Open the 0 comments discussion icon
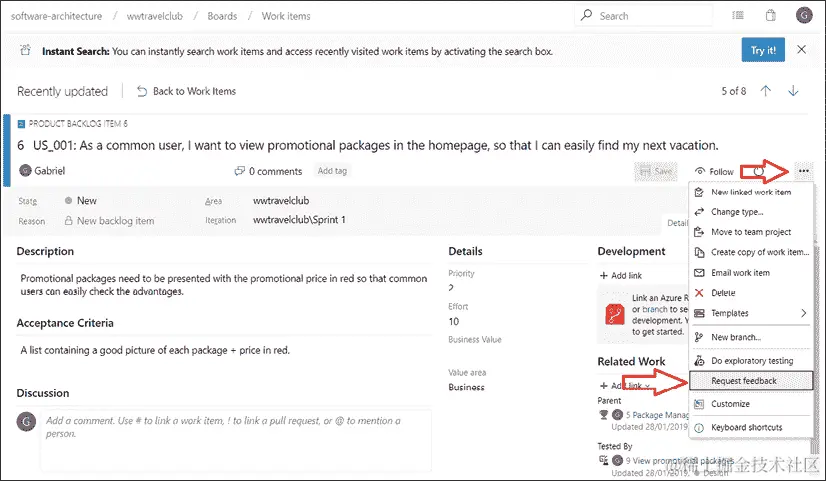Image resolution: width=826 pixels, height=481 pixels. (268, 171)
